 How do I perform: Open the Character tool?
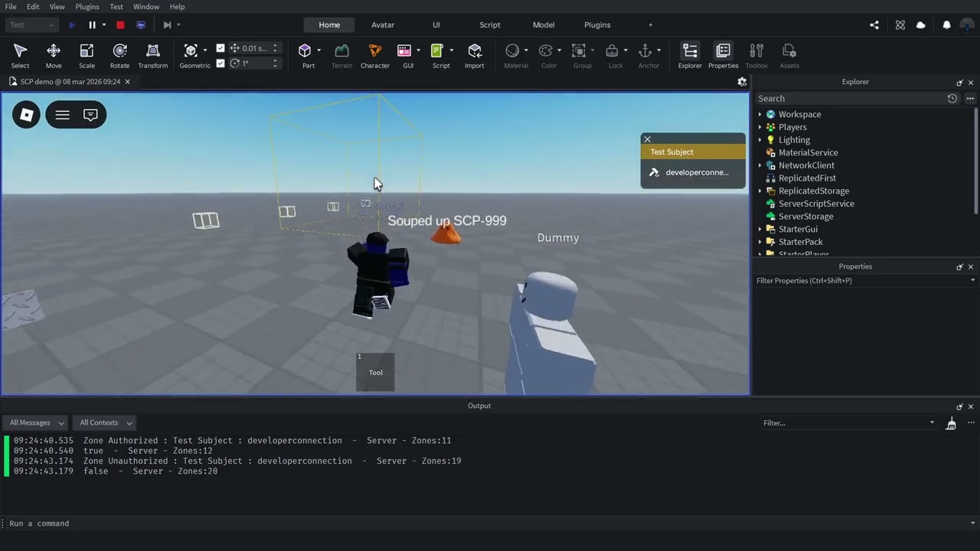coord(375,55)
